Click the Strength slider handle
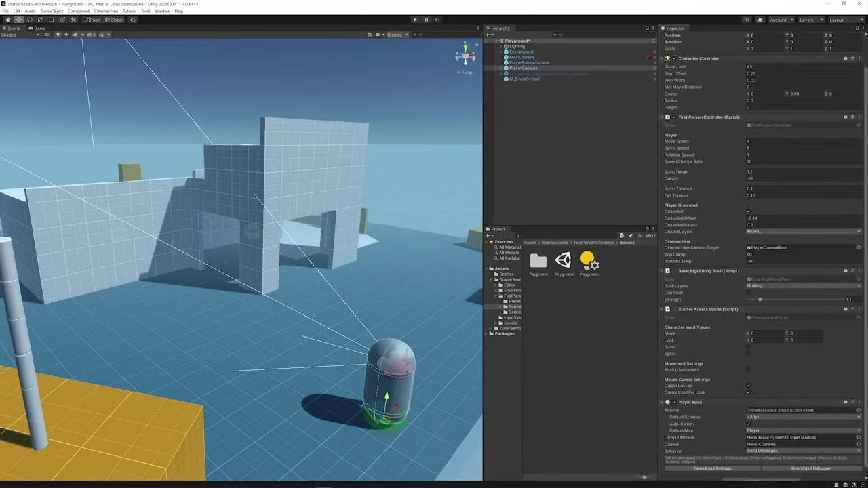Image resolution: width=868 pixels, height=488 pixels. [759, 300]
